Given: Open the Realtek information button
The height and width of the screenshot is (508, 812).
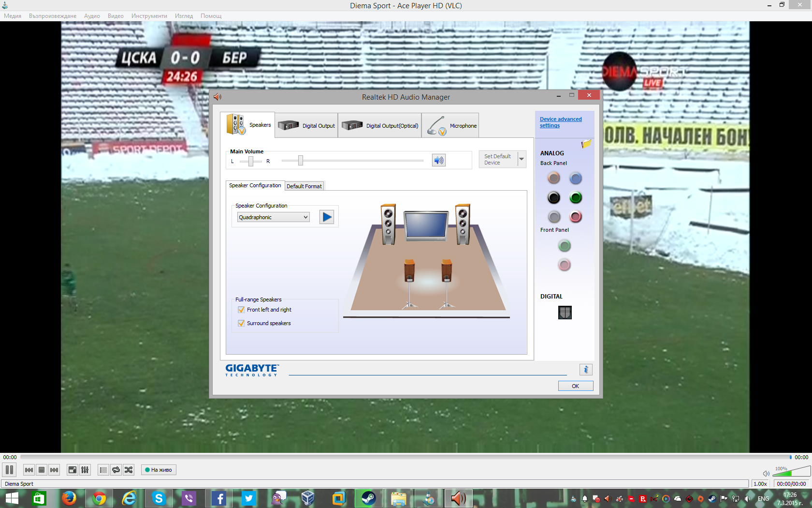Looking at the screenshot, I should coord(586,370).
